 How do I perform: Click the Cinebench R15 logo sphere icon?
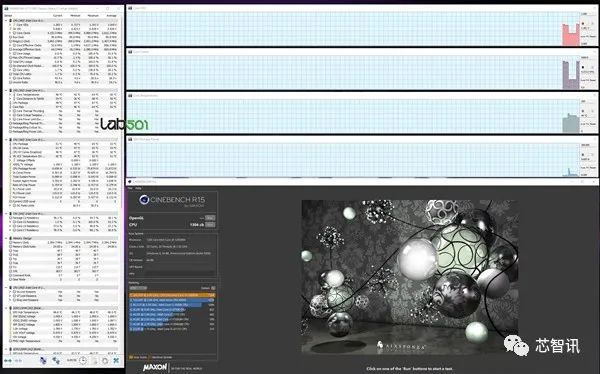point(144,199)
